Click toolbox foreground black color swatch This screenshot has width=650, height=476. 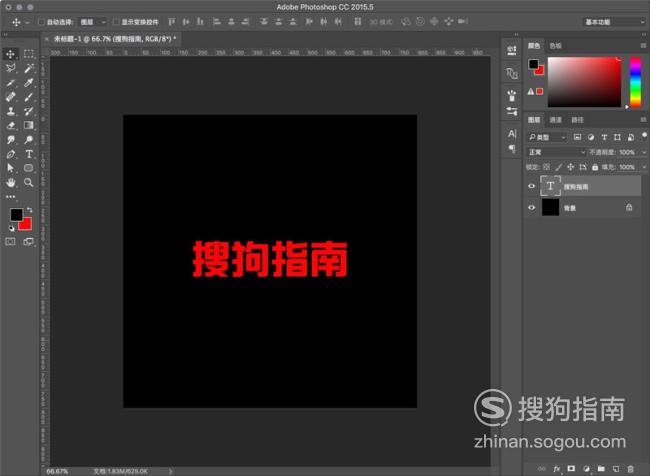pos(16,214)
